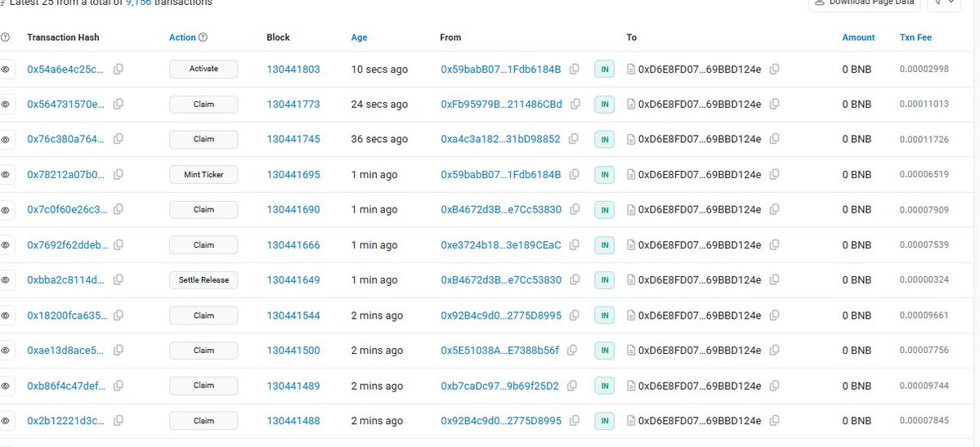Open transaction 0xbba2c8114d details
Screen dimensions: 980x447
(x=66, y=280)
